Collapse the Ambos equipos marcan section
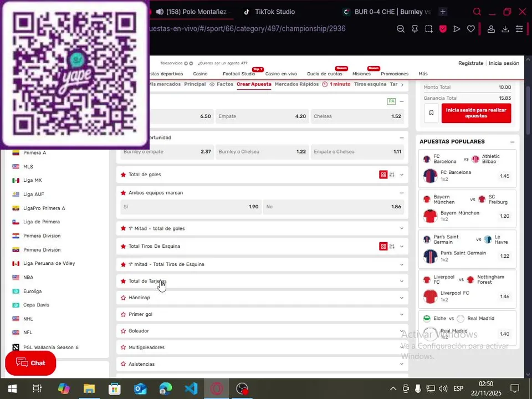The width and height of the screenshot is (532, 399). pos(402,193)
